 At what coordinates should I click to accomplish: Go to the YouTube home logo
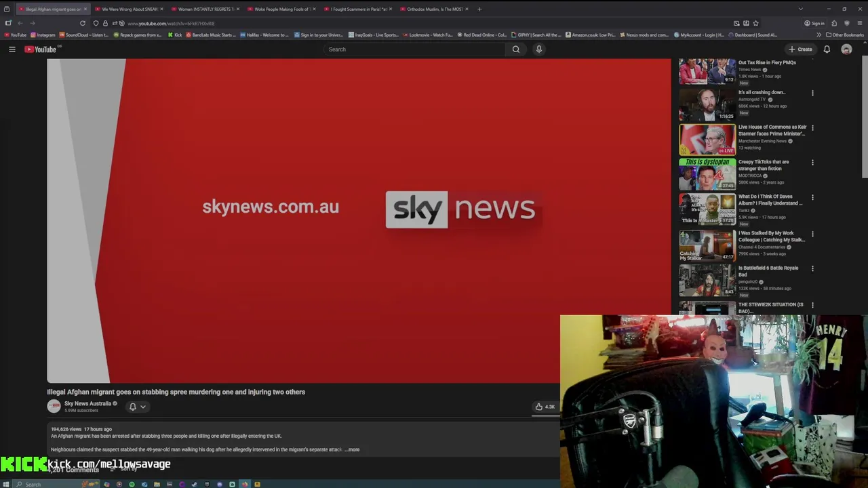point(41,49)
